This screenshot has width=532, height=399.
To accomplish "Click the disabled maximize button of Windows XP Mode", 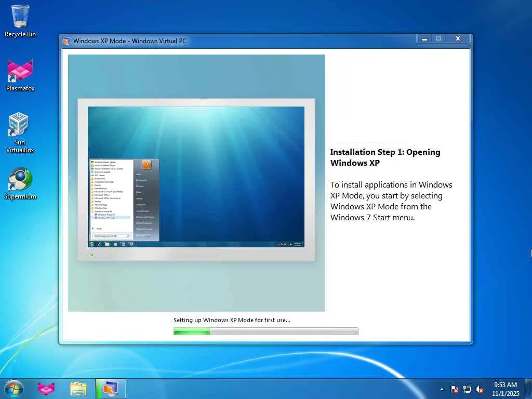I will point(438,39).
